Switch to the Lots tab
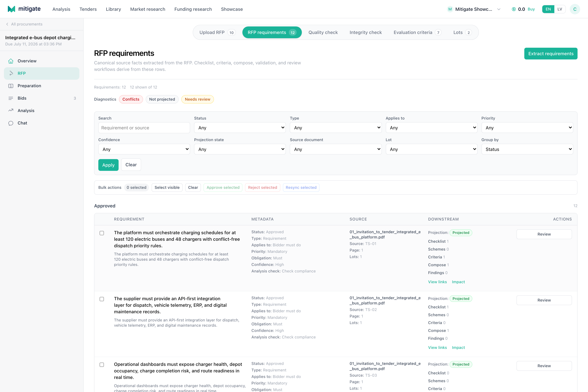Screen dimensions: 588x392 click(x=463, y=33)
